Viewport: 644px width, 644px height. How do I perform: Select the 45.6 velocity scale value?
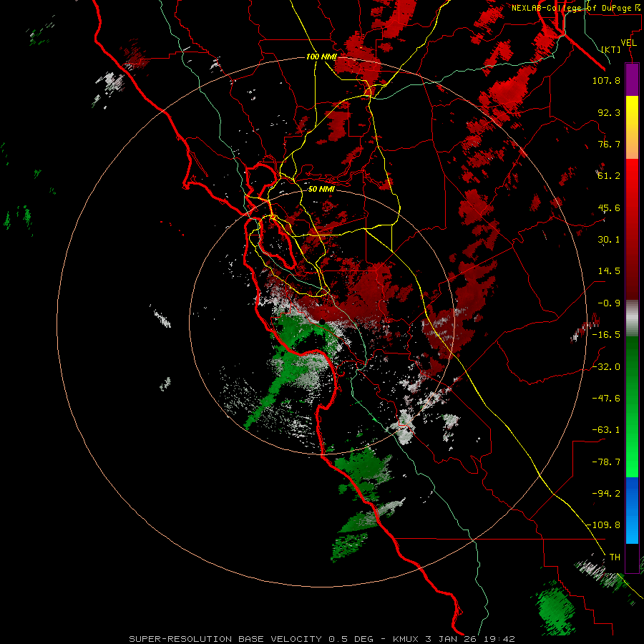(x=609, y=208)
